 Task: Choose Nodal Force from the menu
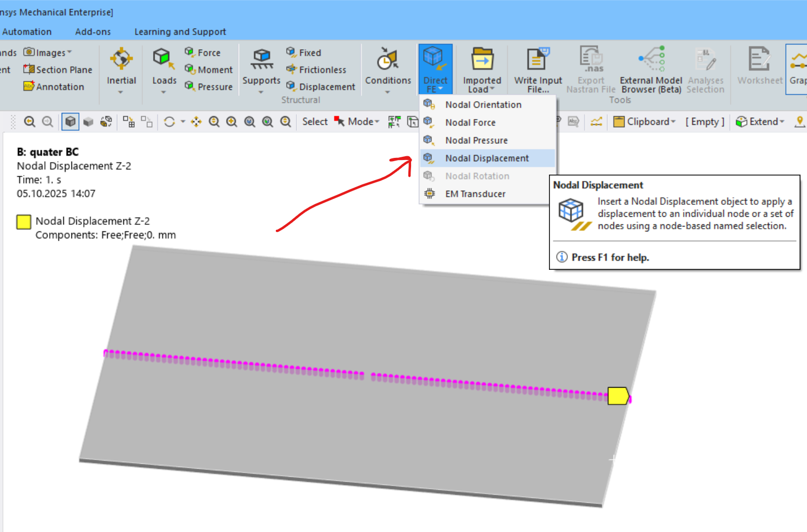[x=470, y=123]
